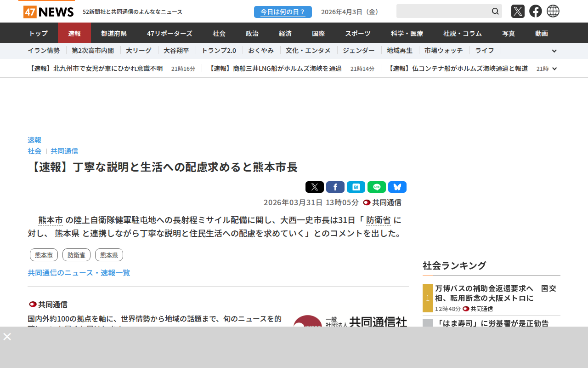Click 共同通信 source beside article date
The width and height of the screenshot is (588, 368).
click(x=382, y=202)
